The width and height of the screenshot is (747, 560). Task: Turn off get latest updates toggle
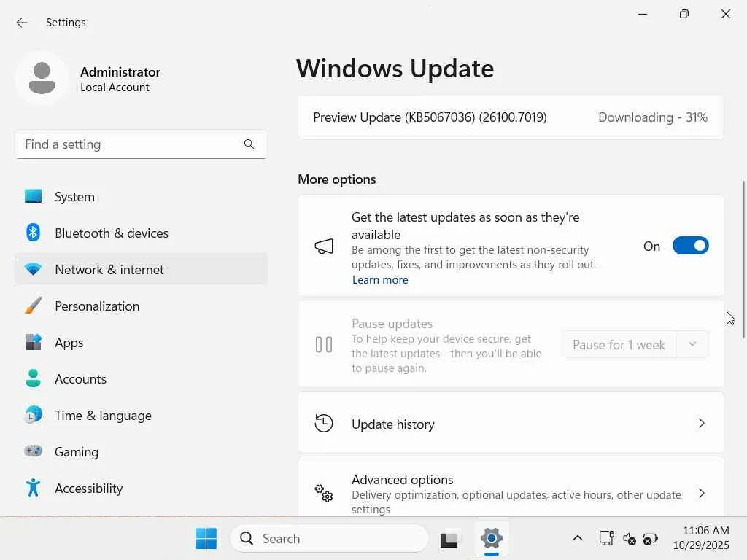(x=690, y=246)
